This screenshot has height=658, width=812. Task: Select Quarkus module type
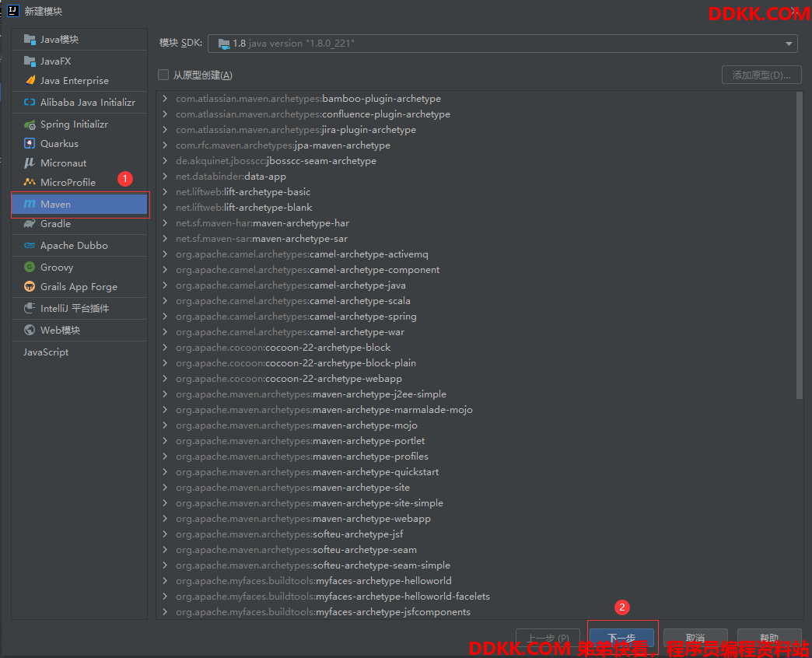[79, 143]
